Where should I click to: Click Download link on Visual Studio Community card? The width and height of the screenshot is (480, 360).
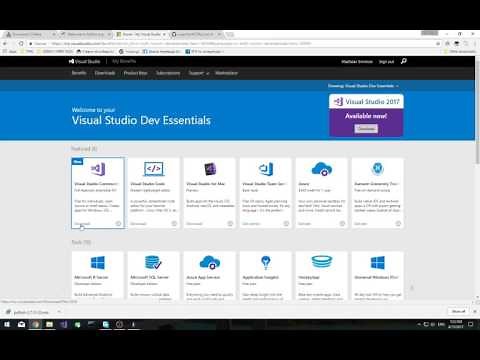click(x=82, y=224)
